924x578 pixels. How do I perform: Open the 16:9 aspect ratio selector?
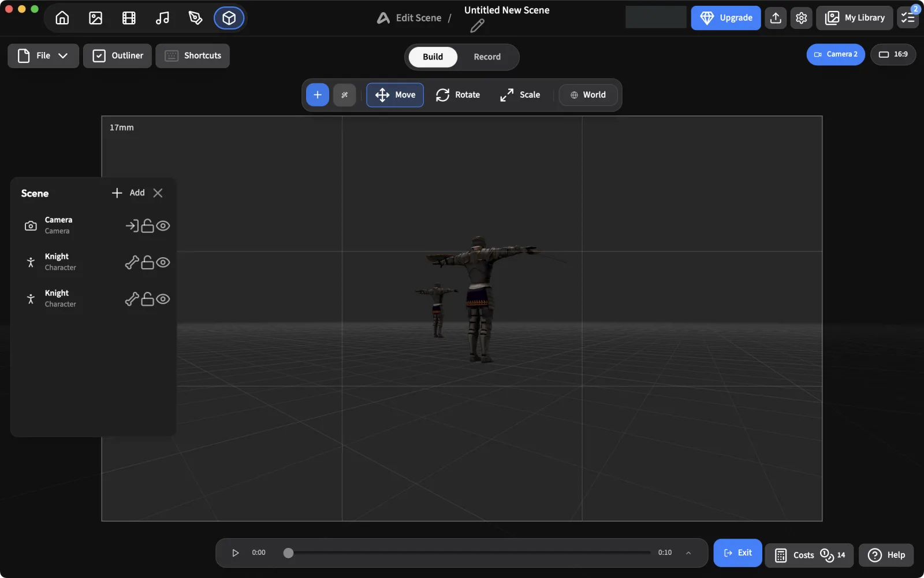(x=893, y=54)
